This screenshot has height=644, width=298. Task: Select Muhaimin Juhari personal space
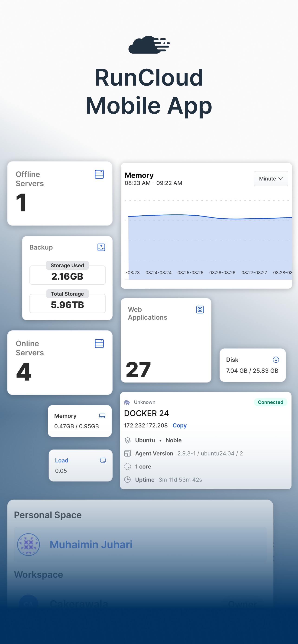140,545
